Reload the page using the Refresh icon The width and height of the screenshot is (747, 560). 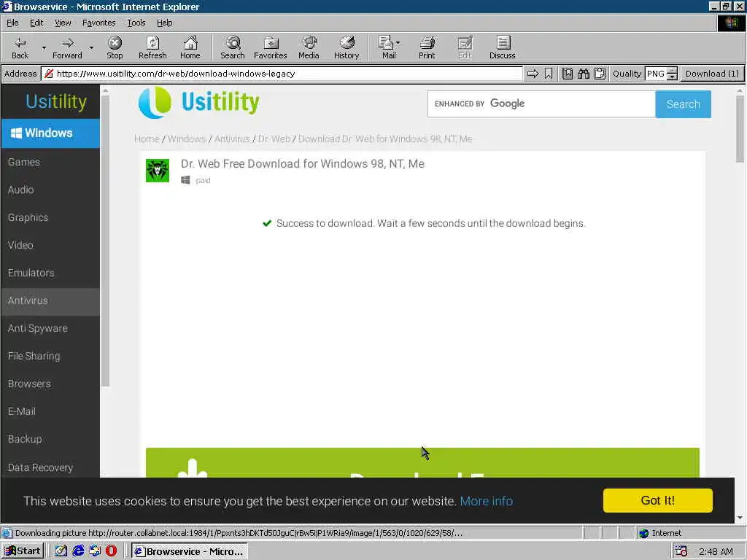(152, 47)
